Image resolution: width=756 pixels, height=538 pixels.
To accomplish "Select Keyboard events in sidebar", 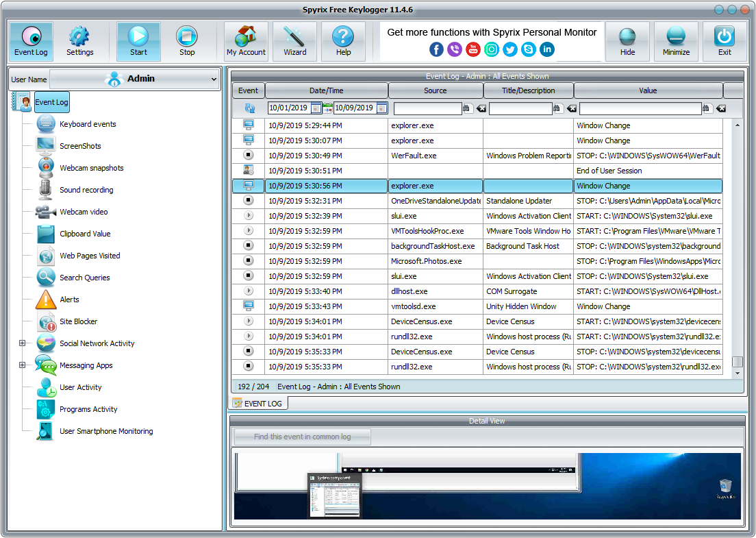I will (88, 124).
